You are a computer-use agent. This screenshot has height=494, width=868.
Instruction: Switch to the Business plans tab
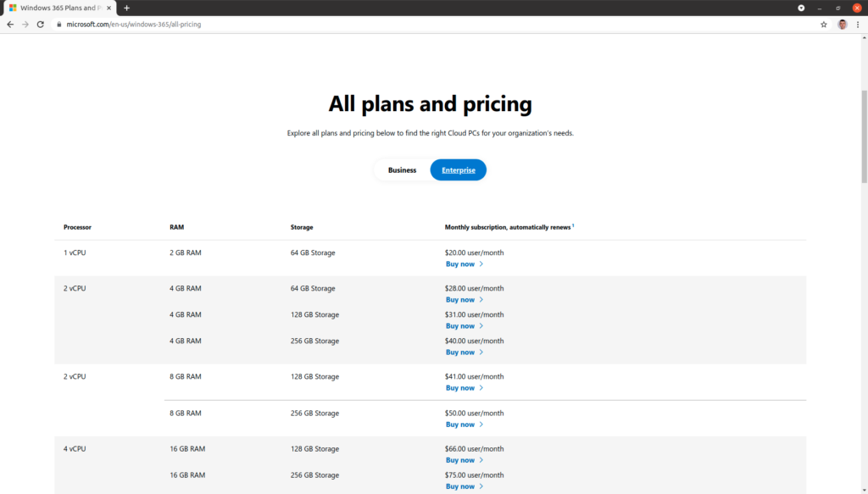pyautogui.click(x=402, y=169)
